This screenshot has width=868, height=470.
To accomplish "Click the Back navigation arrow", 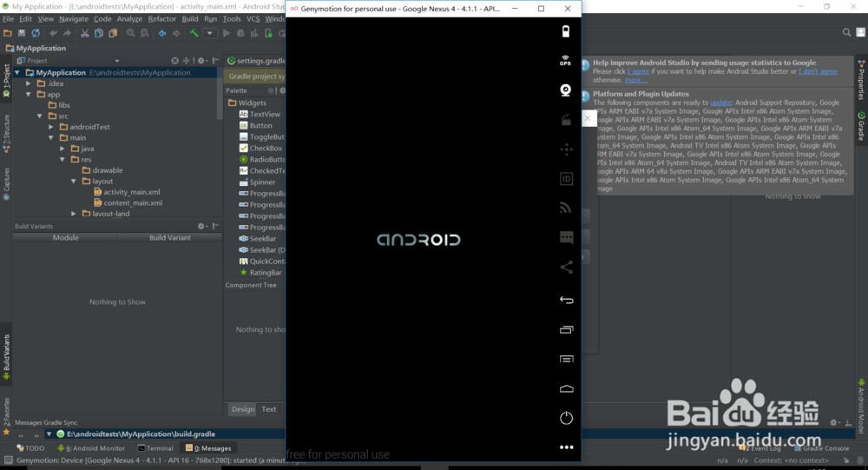I will (162, 33).
